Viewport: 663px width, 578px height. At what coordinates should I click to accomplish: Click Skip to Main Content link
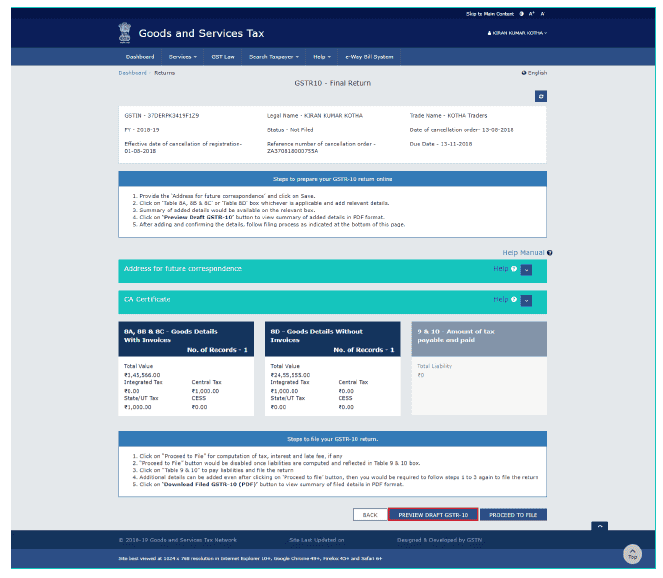point(490,14)
